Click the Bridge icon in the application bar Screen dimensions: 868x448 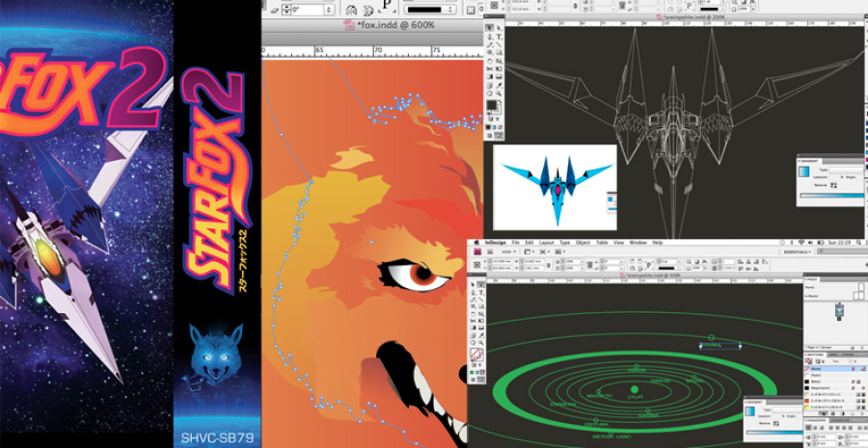[491, 251]
